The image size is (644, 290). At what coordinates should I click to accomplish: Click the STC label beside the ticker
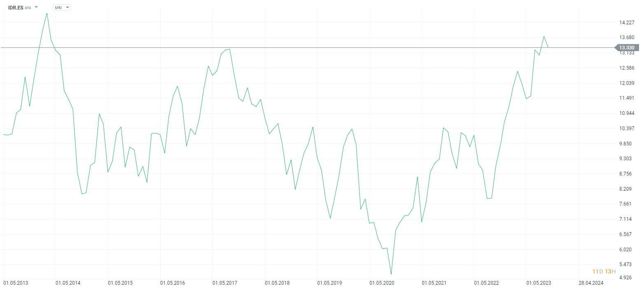[x=28, y=8]
